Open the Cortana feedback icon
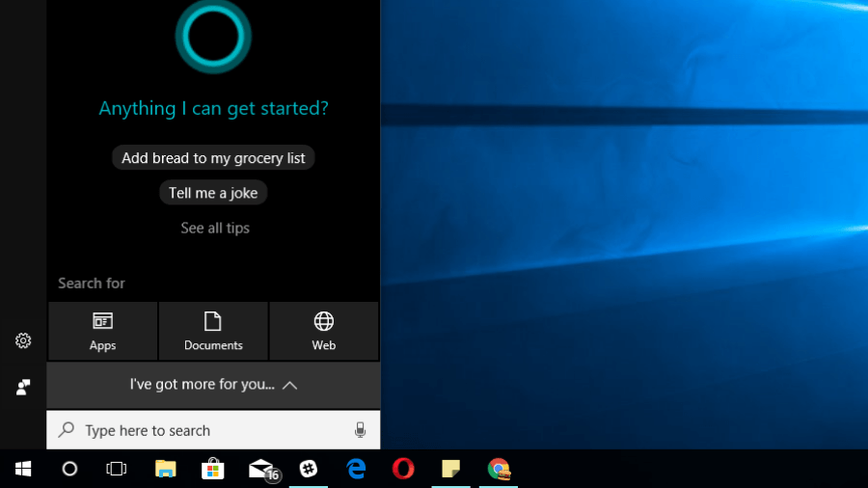The height and width of the screenshot is (488, 868). (23, 387)
